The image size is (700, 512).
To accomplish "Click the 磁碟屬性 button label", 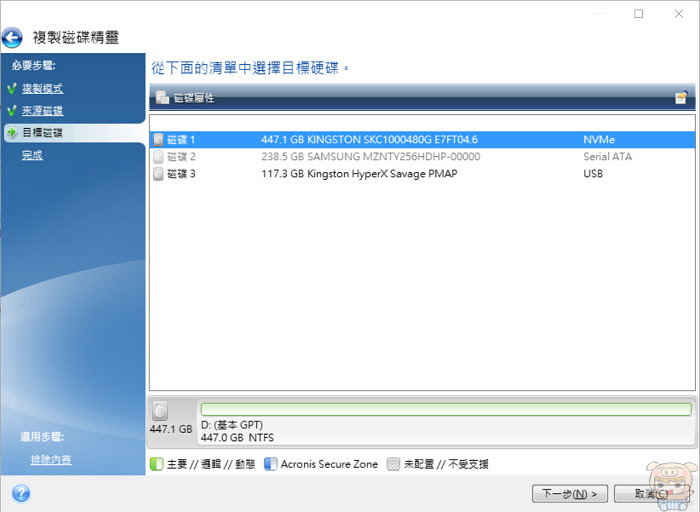I will click(194, 98).
